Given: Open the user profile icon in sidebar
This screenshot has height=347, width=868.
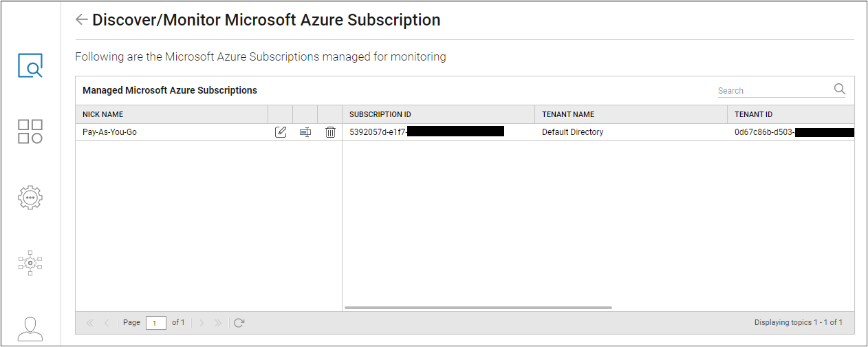Looking at the screenshot, I should pyautogui.click(x=30, y=328).
